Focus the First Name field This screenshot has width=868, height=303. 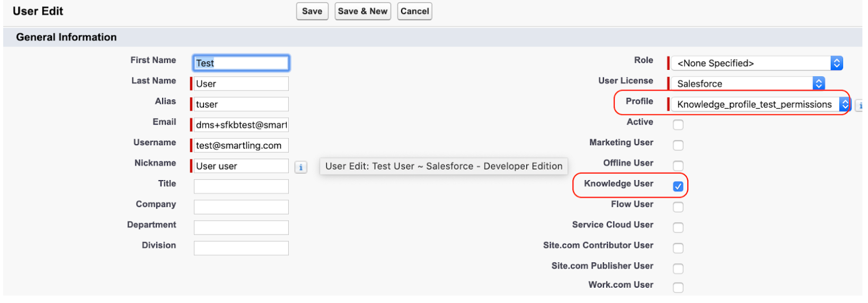(x=241, y=63)
